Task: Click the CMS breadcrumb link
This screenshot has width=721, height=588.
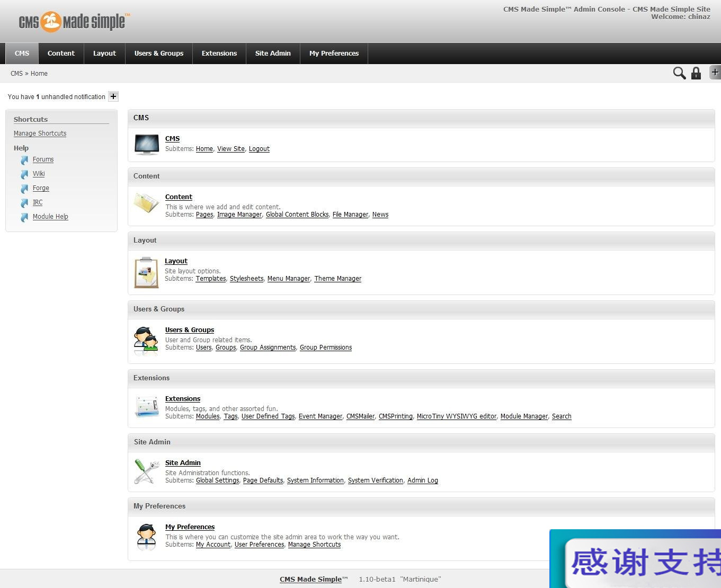Action: pyautogui.click(x=16, y=74)
